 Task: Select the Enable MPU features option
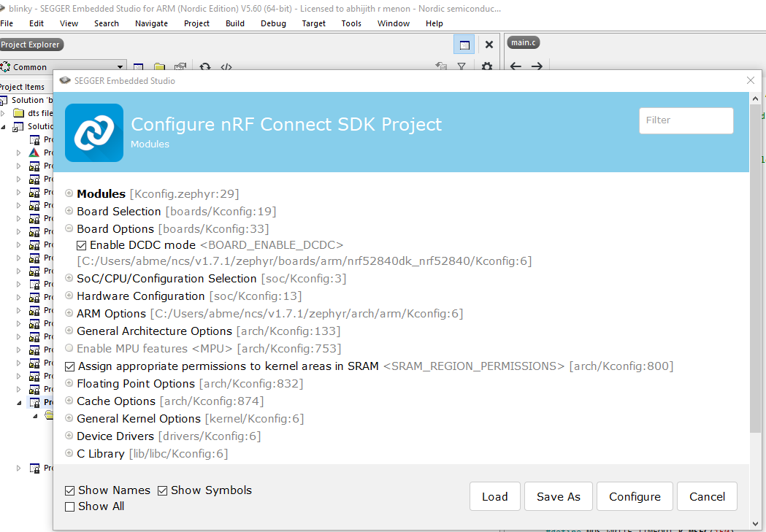pyautogui.click(x=69, y=348)
